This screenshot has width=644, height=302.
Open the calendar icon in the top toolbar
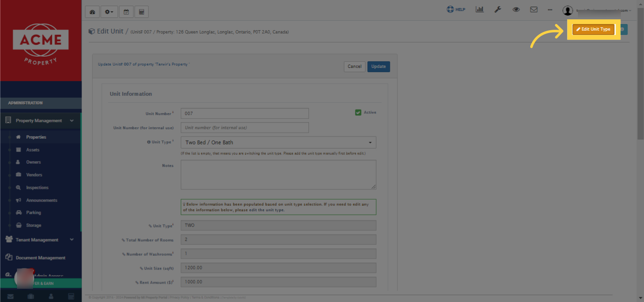[x=126, y=11]
